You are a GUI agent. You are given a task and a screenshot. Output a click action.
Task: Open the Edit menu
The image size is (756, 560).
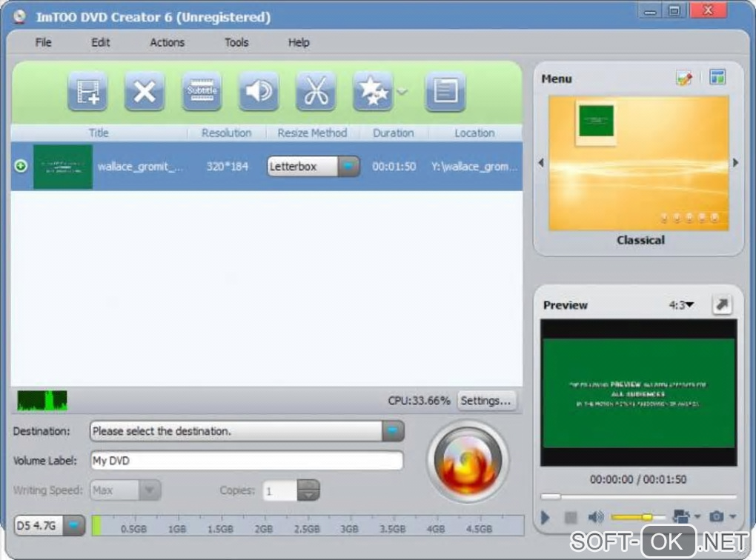100,42
